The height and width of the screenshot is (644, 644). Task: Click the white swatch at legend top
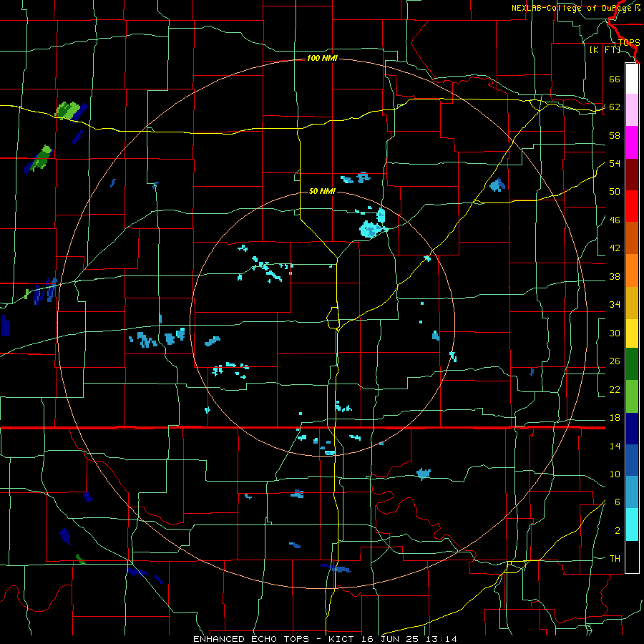point(632,79)
